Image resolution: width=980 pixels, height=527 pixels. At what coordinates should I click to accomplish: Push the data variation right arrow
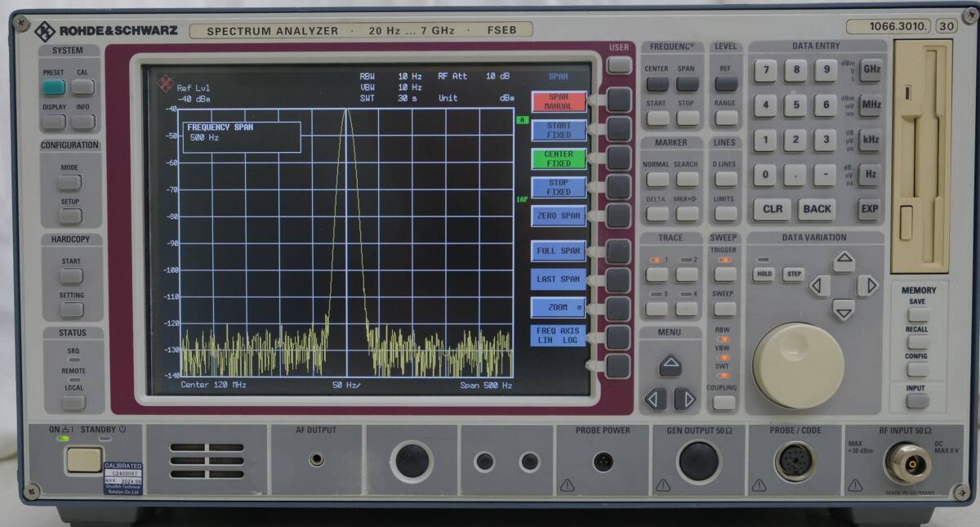coord(867,286)
